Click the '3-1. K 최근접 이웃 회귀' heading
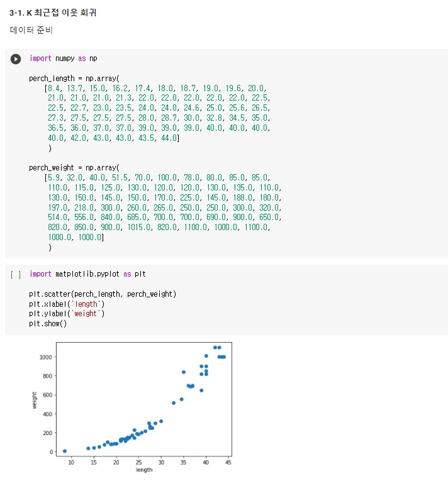This screenshot has height=486, width=448. click(x=48, y=13)
